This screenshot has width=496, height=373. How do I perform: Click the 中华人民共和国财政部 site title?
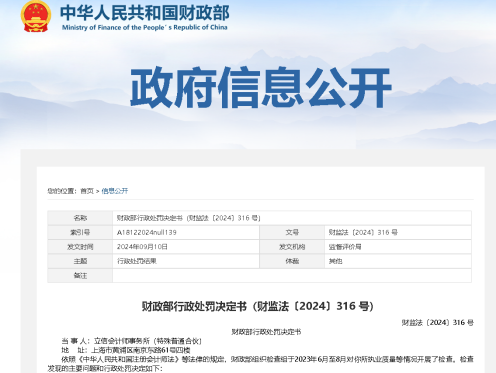click(145, 13)
